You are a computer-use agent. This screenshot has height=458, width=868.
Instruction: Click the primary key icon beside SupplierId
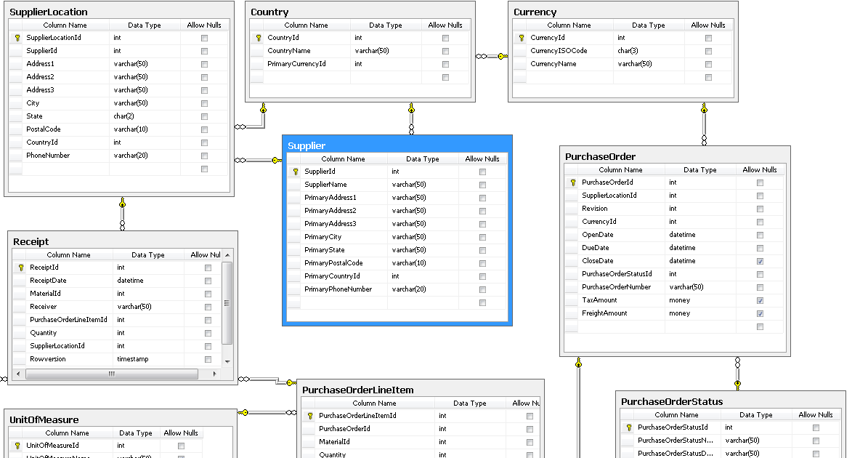point(295,171)
